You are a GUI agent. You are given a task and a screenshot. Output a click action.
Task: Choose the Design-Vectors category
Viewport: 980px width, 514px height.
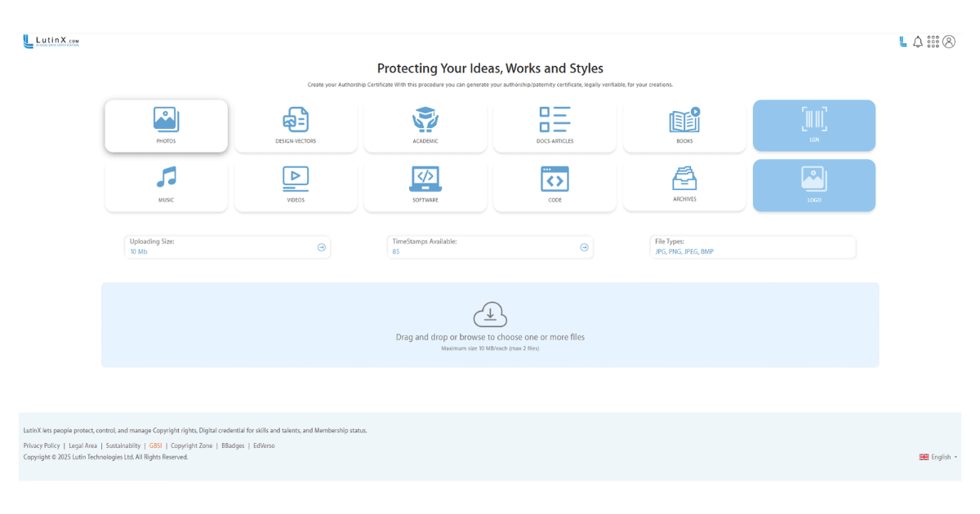coord(296,121)
